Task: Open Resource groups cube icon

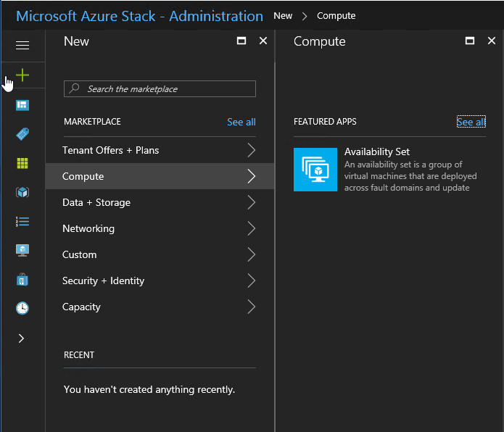Action: click(x=22, y=192)
